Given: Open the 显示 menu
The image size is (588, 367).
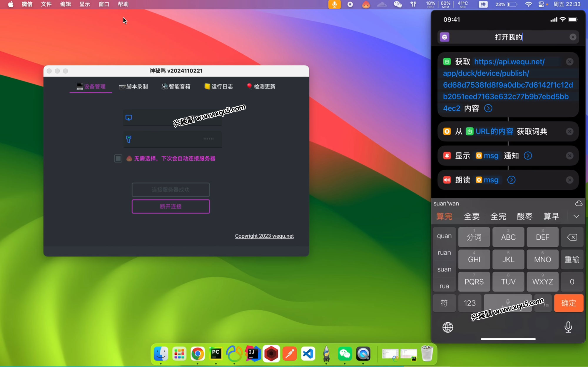Looking at the screenshot, I should click(85, 4).
